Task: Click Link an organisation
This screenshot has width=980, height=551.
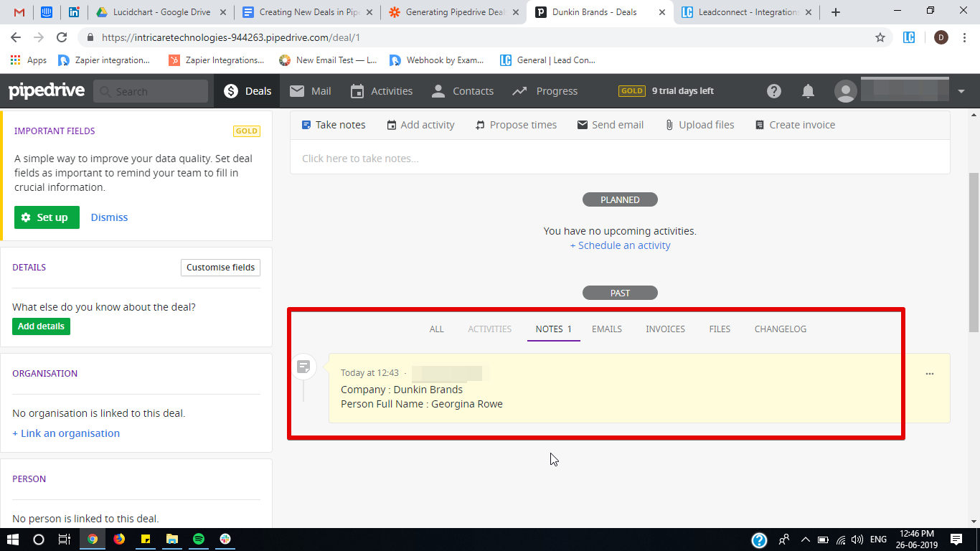Action: click(x=66, y=433)
